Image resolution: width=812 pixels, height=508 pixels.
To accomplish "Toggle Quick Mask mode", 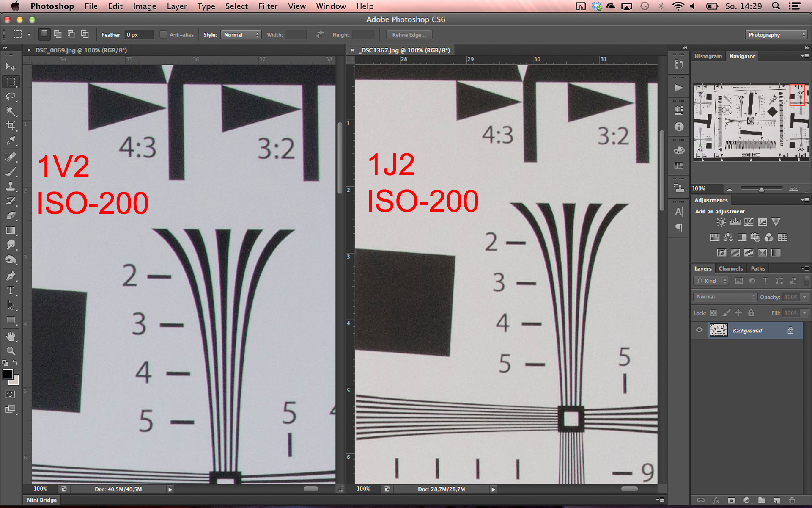I will tap(10, 394).
